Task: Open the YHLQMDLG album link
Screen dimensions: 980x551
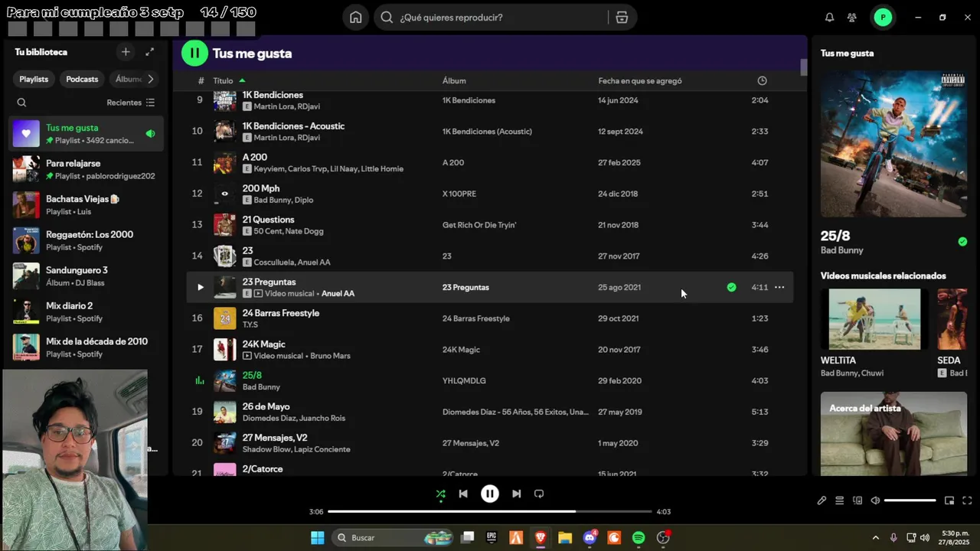Action: click(x=464, y=380)
